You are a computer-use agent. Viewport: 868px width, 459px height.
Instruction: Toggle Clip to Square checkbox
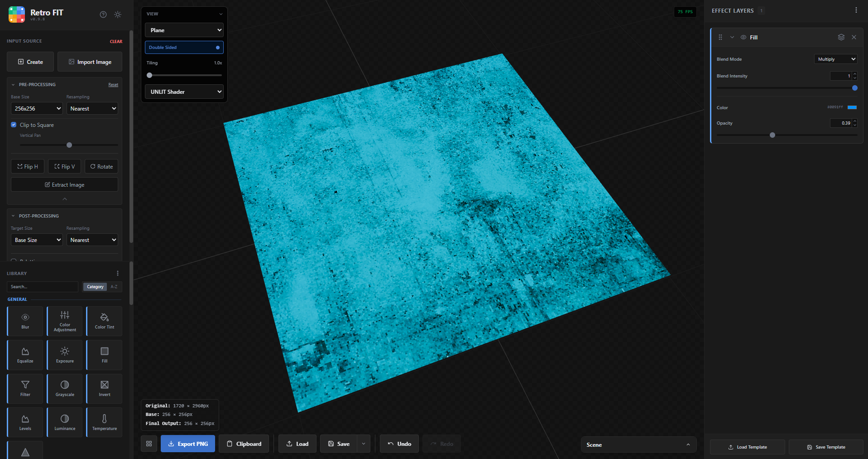pyautogui.click(x=14, y=125)
